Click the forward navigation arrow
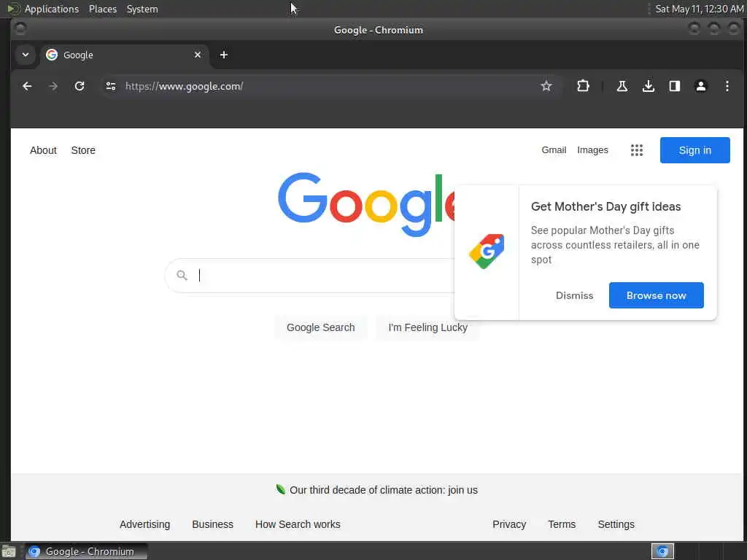This screenshot has height=560, width=747. coord(53,86)
